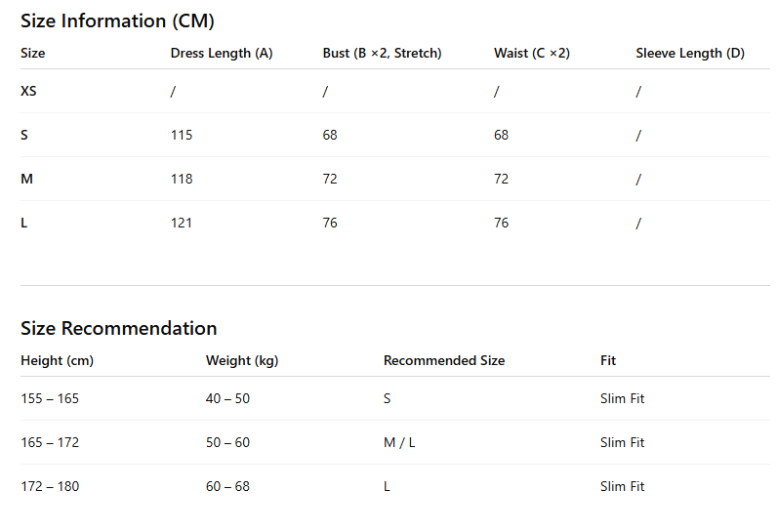Click the Recommended Size column header
The width and height of the screenshot is (778, 532).
[x=444, y=360]
